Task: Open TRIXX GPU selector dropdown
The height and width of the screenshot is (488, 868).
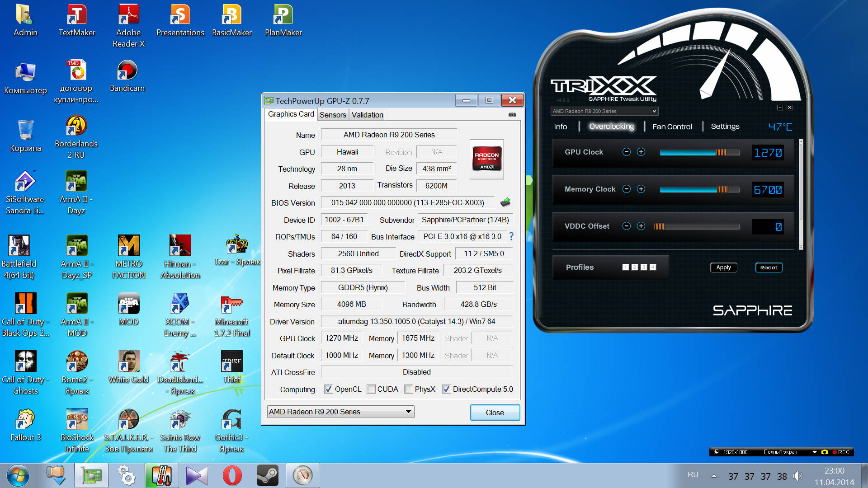Action: [x=654, y=111]
